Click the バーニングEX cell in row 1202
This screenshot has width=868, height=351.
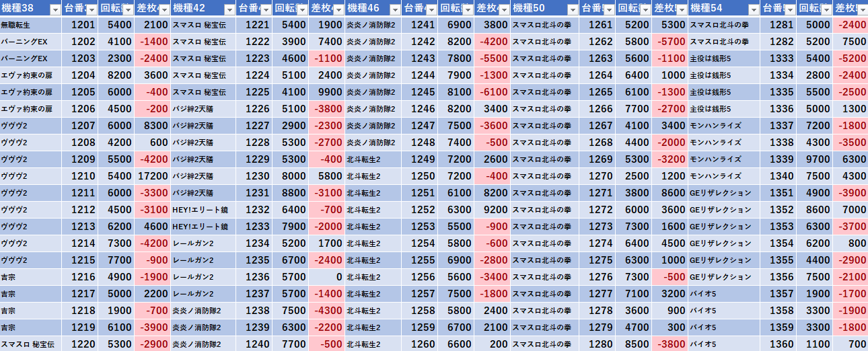coord(31,42)
